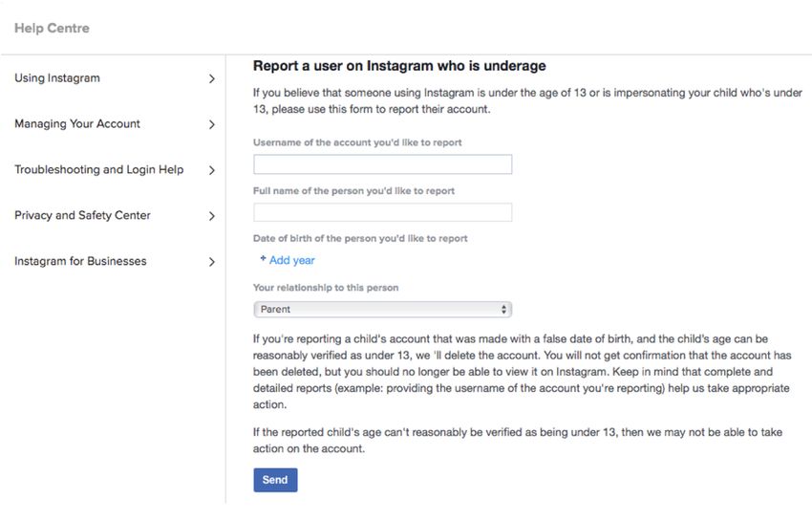812x521 pixels.
Task: Click the Parent dropdown's up-down arrows
Action: coord(503,310)
